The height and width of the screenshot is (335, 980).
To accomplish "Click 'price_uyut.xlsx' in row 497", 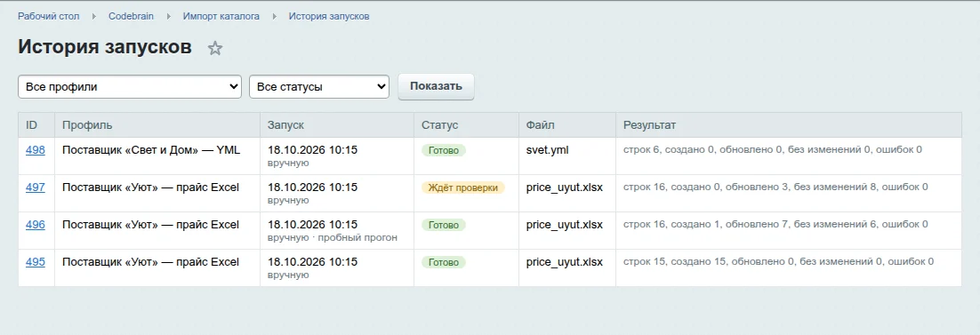I will [x=565, y=187].
